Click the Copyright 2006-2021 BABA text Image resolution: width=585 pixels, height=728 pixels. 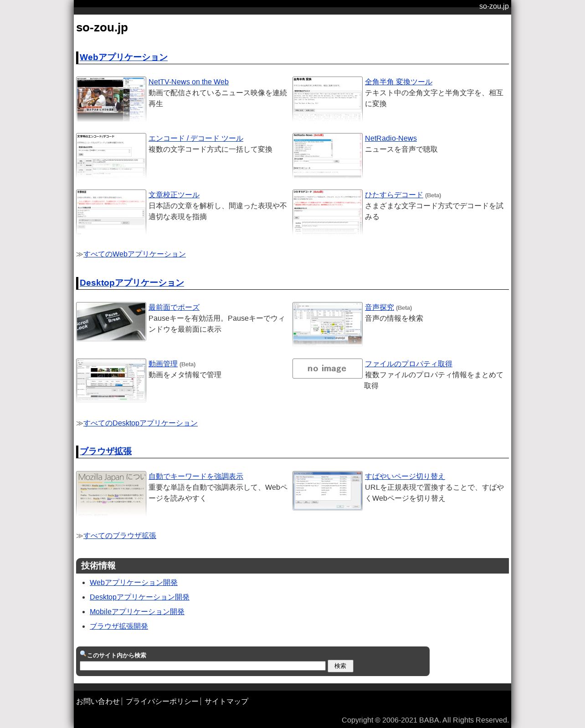pyautogui.click(x=425, y=720)
